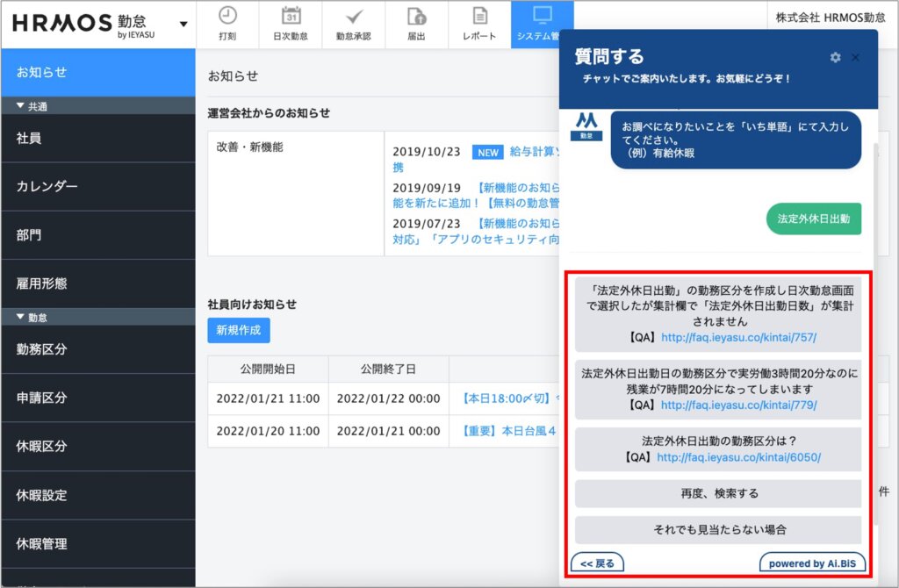Click the 新規作成 button
899x588 pixels.
[x=239, y=330]
